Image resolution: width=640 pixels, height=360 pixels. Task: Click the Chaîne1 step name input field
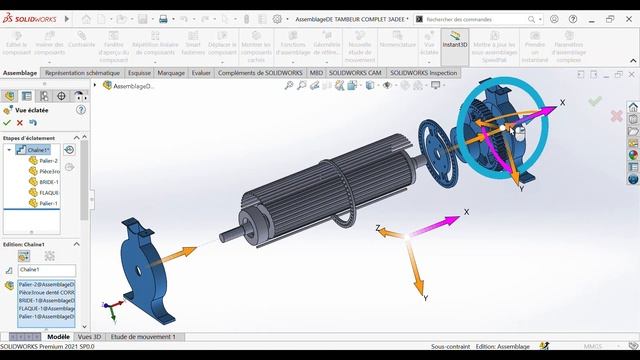click(47, 270)
